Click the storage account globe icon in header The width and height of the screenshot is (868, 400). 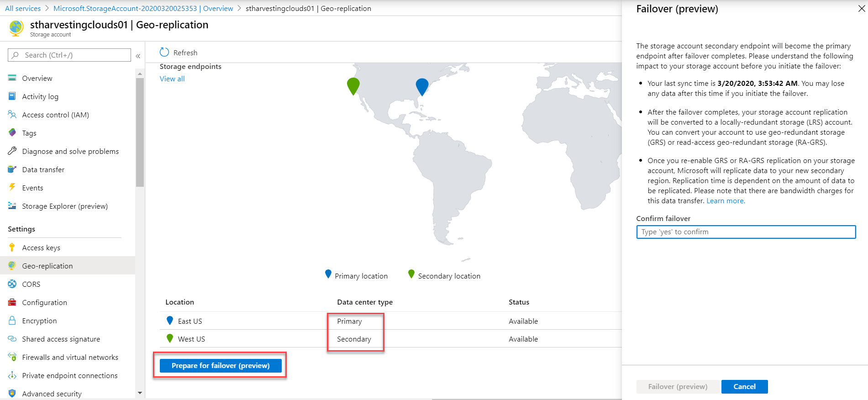[x=16, y=28]
